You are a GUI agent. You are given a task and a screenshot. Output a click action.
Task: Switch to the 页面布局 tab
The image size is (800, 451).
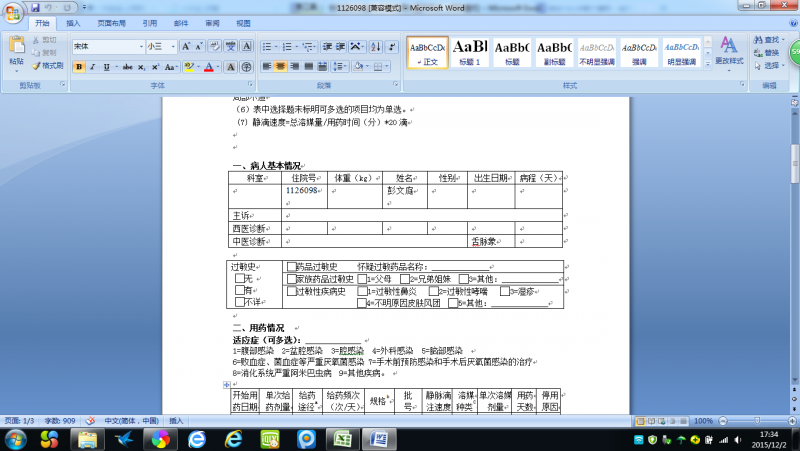[111, 23]
